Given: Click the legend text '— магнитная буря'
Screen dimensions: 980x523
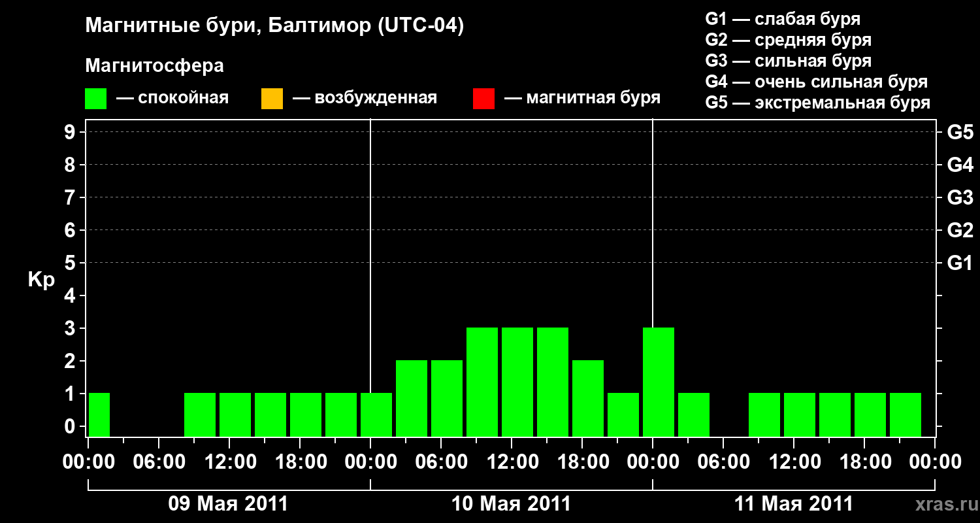Looking at the screenshot, I should click(583, 99).
